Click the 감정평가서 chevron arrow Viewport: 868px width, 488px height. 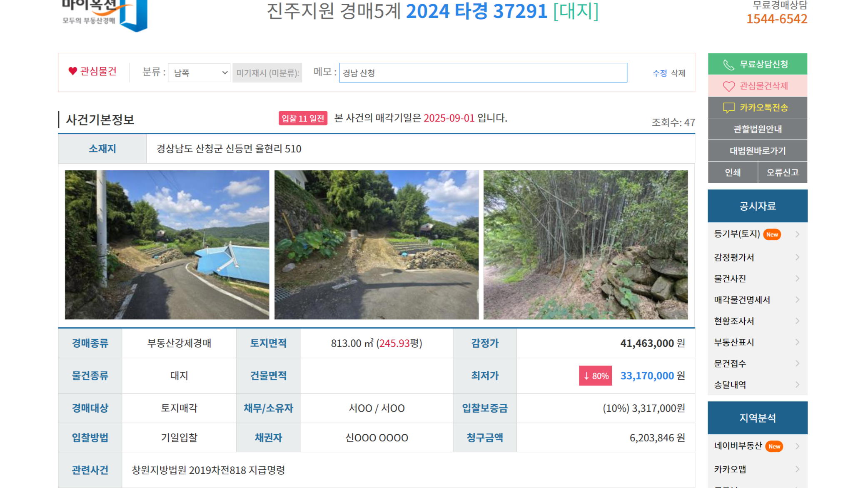[797, 257]
